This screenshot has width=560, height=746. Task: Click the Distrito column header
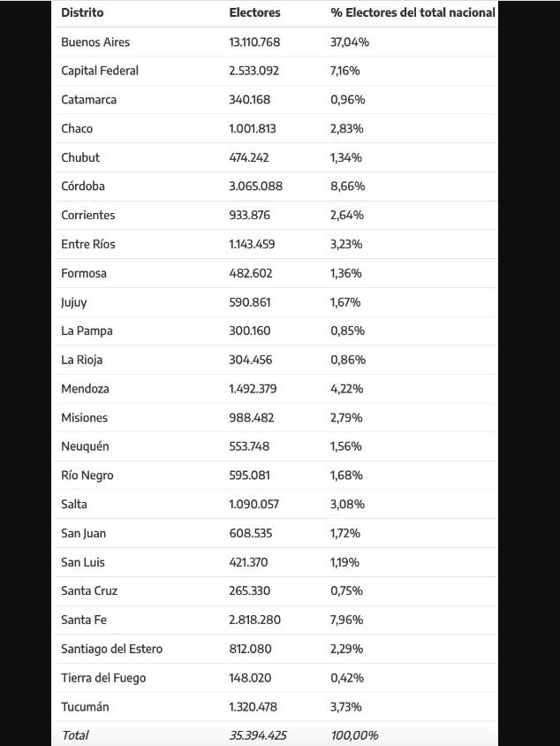point(82,13)
